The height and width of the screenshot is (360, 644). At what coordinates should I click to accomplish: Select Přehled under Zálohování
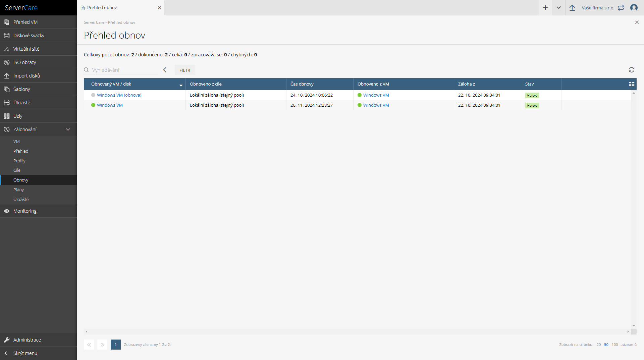click(x=39, y=151)
